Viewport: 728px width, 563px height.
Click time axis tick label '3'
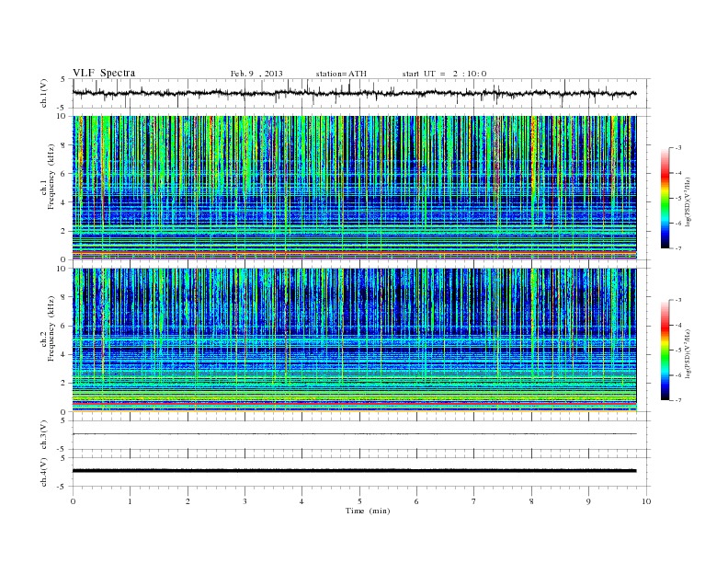[x=245, y=501]
